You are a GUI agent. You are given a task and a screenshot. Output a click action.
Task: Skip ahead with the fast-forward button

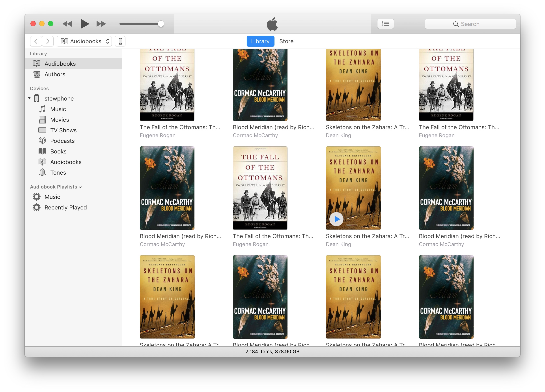101,24
